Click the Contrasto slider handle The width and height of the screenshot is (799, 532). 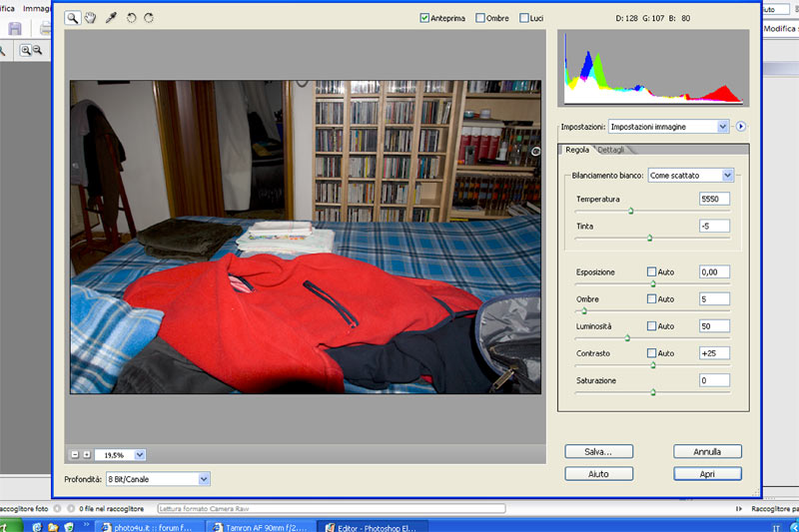click(x=653, y=364)
